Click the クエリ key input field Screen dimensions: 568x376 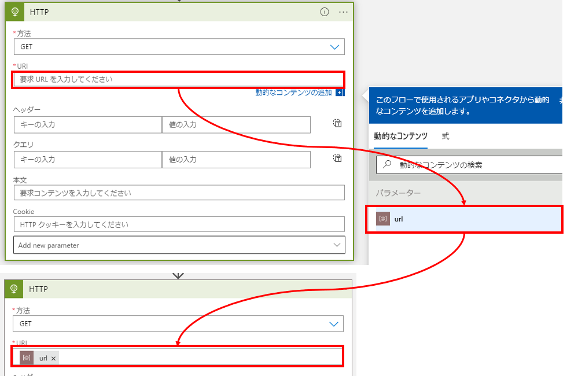coord(88,160)
